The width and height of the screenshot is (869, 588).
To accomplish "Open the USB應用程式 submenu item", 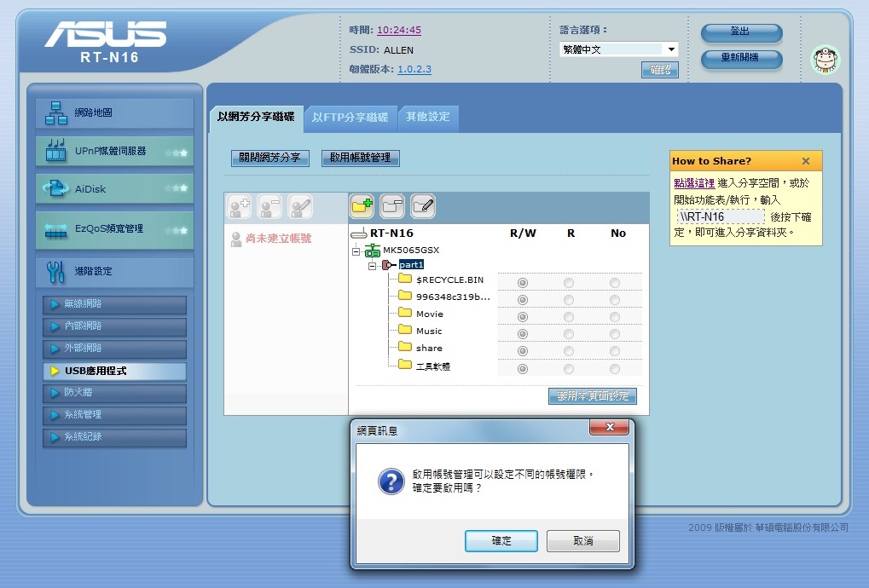I will point(115,371).
